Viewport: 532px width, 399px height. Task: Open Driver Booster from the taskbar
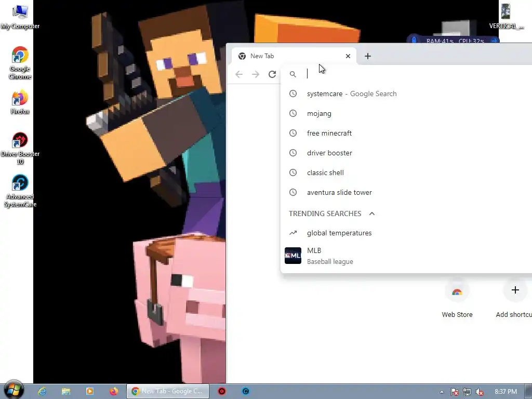pos(222,391)
